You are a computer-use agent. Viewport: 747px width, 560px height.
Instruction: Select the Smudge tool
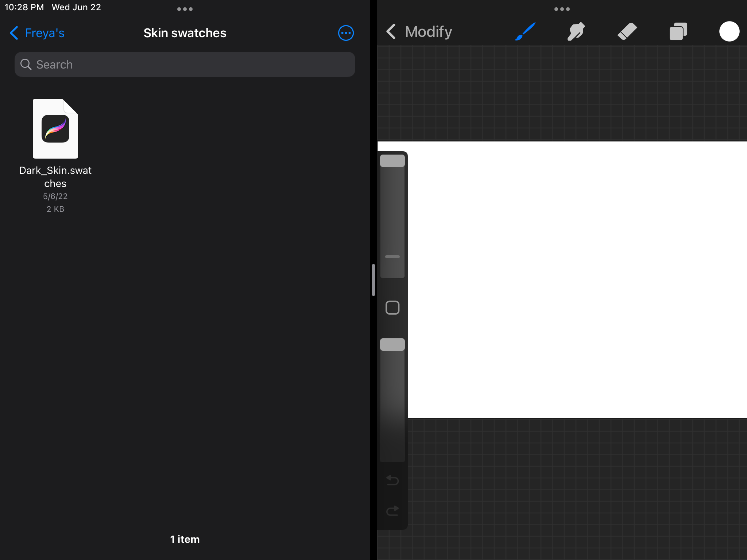(x=576, y=31)
